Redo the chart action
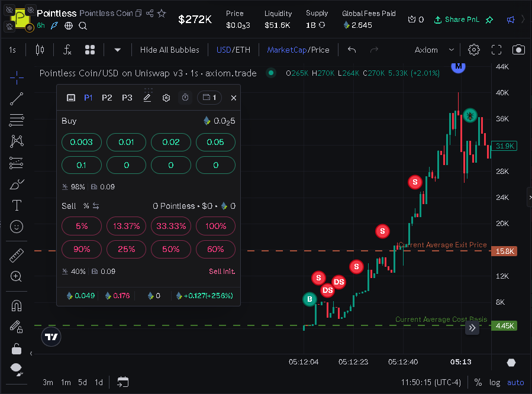 pyautogui.click(x=374, y=50)
